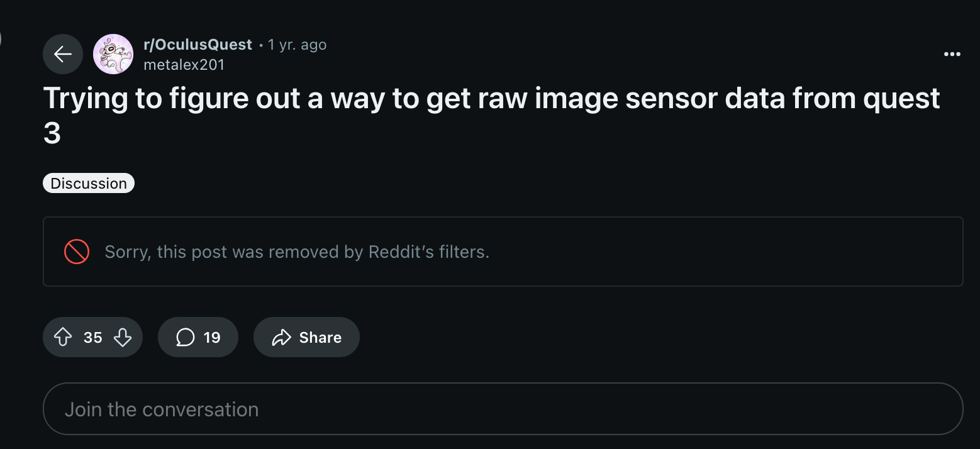Open the three-dot post options menu
This screenshot has width=980, height=449.
pyautogui.click(x=952, y=54)
